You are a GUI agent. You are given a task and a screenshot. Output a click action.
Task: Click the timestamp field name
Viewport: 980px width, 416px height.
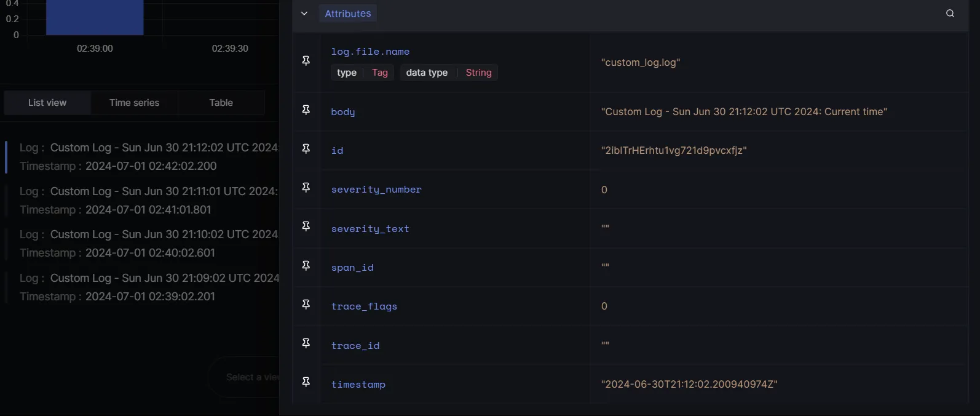(x=358, y=385)
